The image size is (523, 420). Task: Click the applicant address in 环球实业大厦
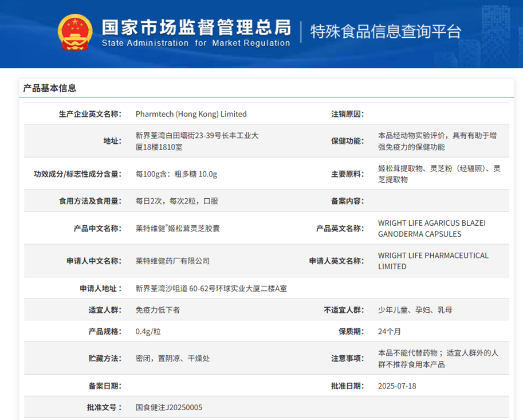point(211,289)
